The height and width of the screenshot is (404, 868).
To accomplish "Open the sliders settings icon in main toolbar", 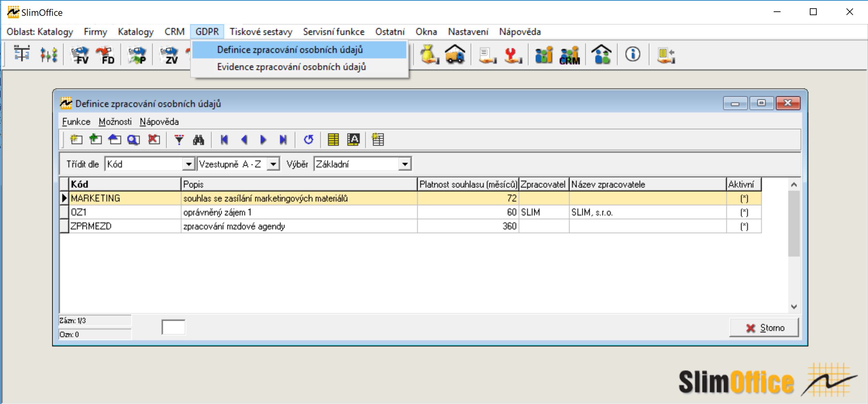I will (49, 54).
